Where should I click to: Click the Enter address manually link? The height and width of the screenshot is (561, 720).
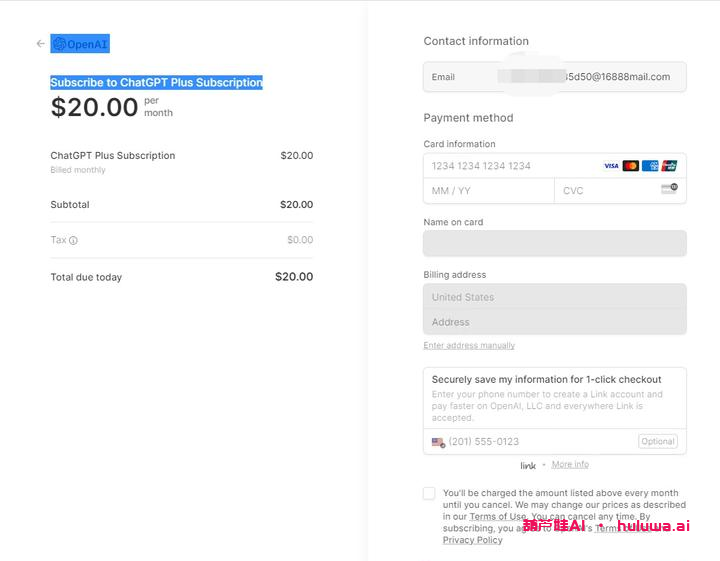(x=469, y=346)
